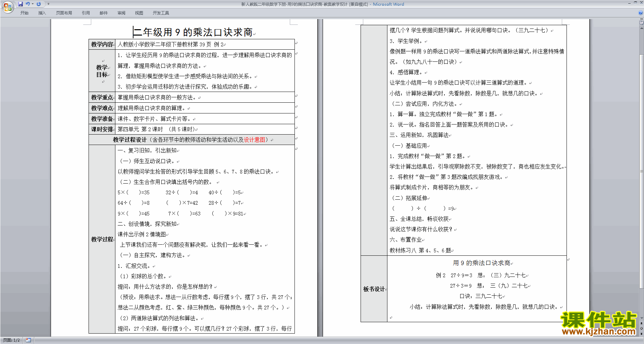Click the 教学重点 table cell
Viewport: 644px width, 344px height.
click(102, 97)
